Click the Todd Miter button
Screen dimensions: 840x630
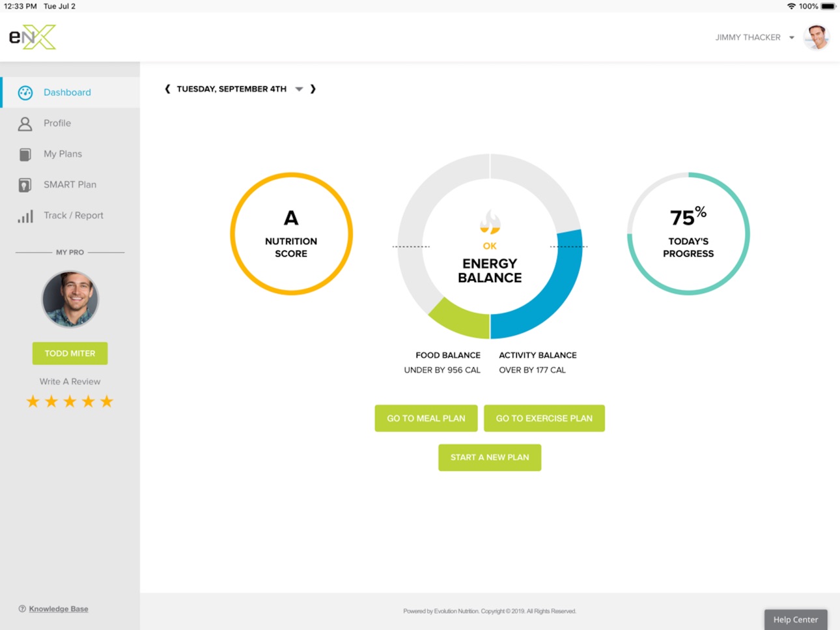(70, 353)
